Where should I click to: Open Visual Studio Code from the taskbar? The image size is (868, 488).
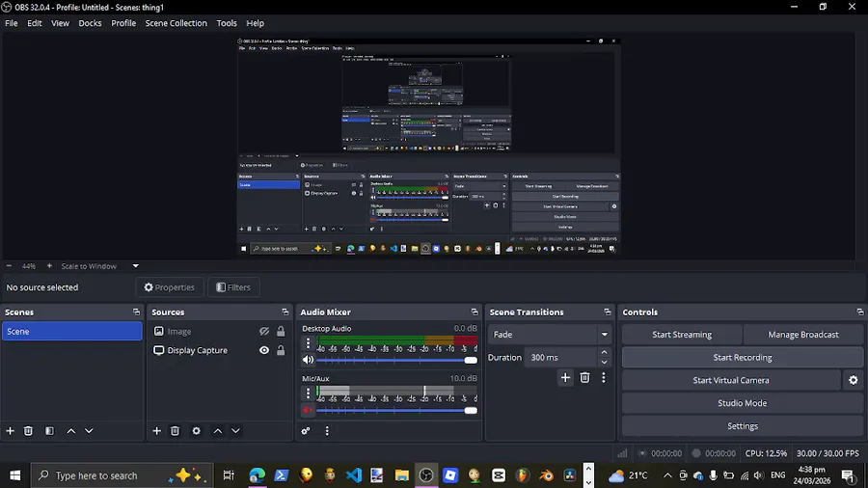pyautogui.click(x=353, y=475)
